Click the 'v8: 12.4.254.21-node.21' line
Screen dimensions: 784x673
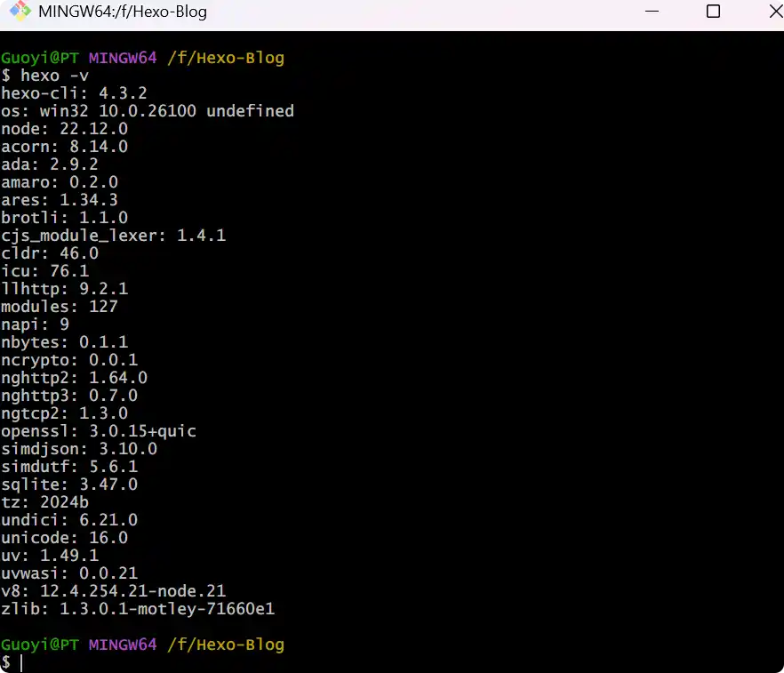click(114, 590)
